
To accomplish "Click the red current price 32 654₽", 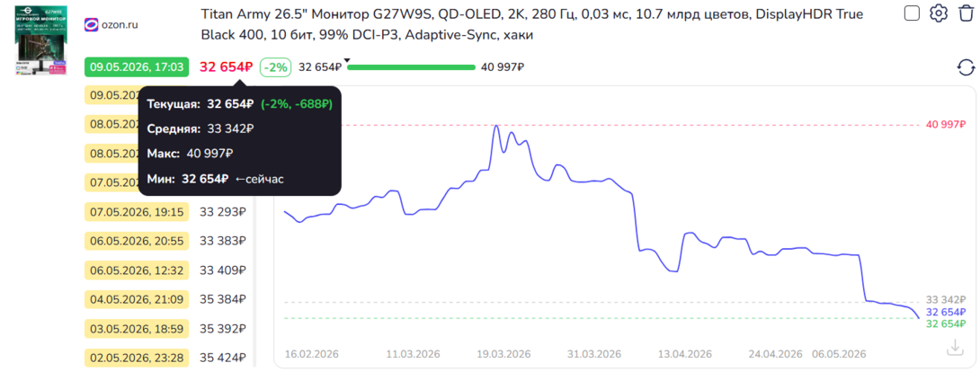I will [226, 67].
